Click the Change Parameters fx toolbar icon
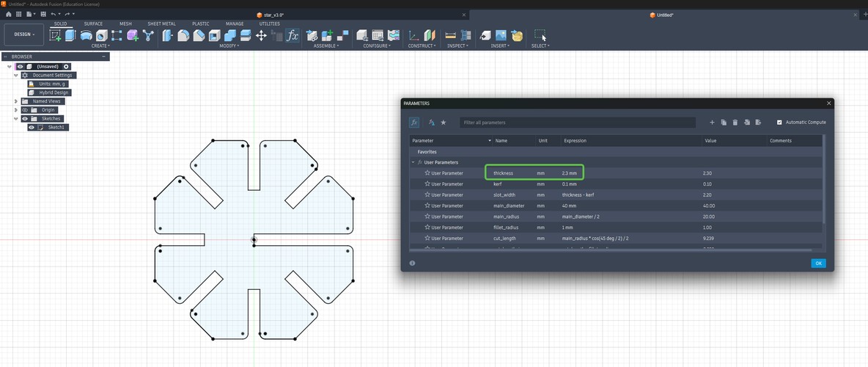 293,35
